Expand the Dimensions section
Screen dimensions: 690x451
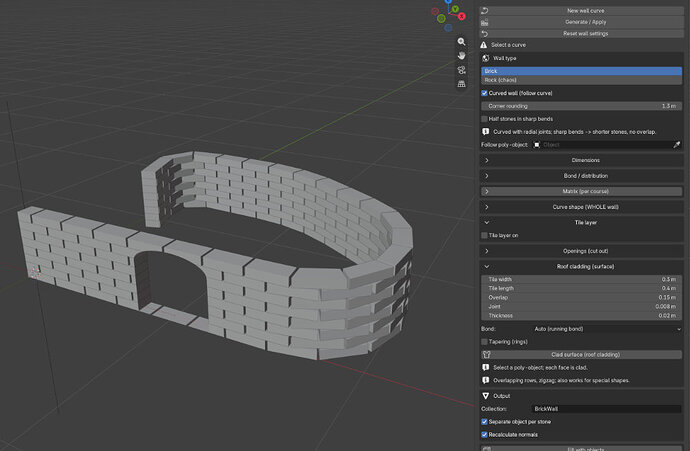point(581,160)
